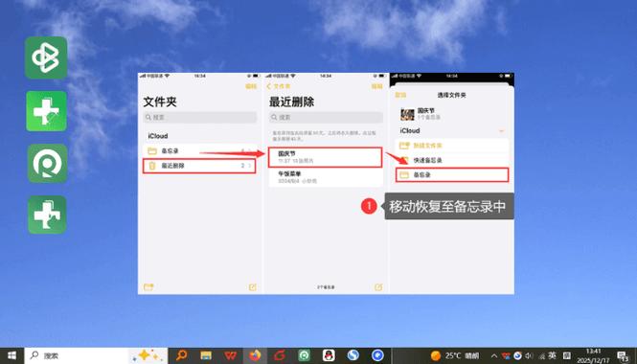Screen dimensions: 637x364
Task: Select the 国庆节 note in 最近删除
Action: point(325,157)
